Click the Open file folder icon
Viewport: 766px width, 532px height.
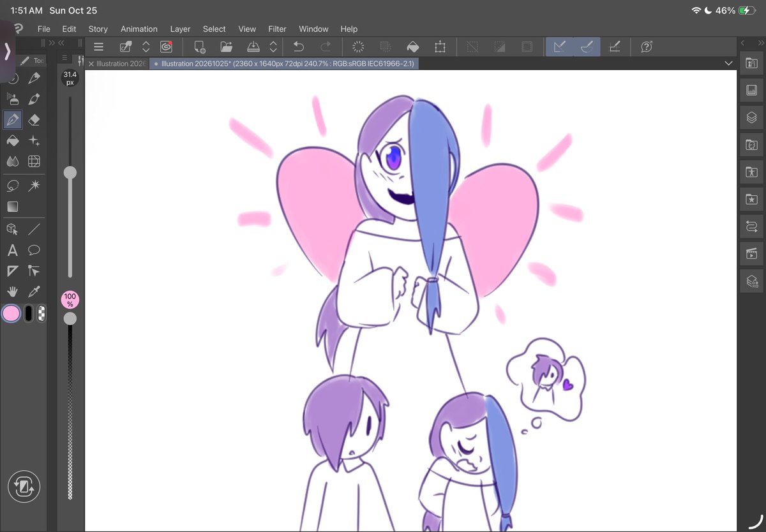click(x=226, y=47)
